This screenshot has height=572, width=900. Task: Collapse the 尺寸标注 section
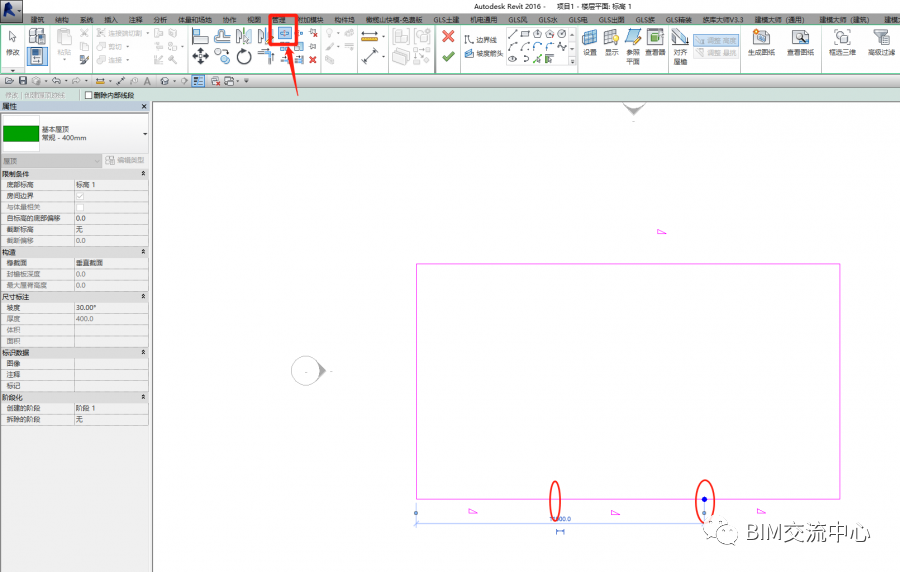tap(143, 297)
